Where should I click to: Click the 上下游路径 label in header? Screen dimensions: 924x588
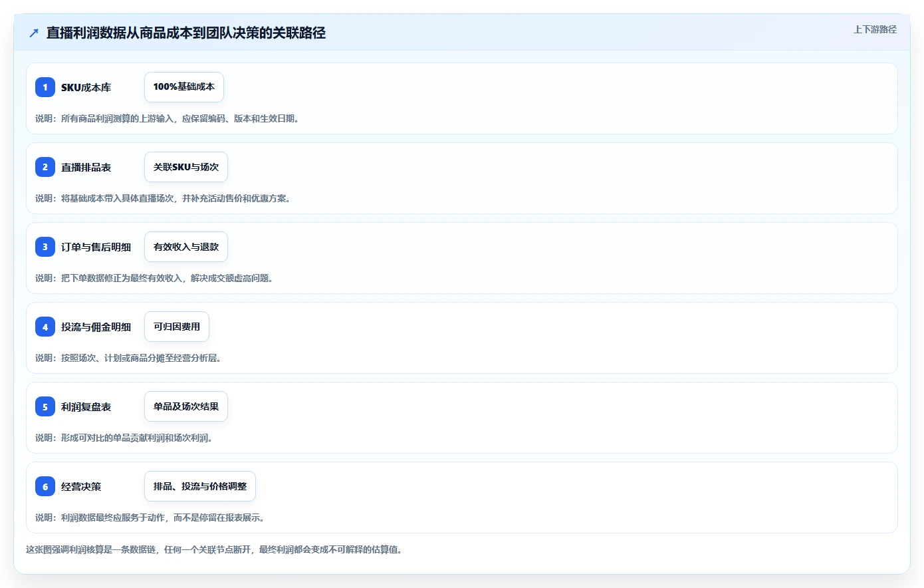coord(875,29)
